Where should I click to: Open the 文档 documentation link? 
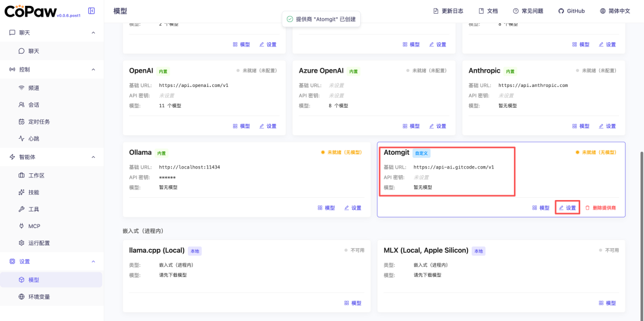(x=488, y=11)
